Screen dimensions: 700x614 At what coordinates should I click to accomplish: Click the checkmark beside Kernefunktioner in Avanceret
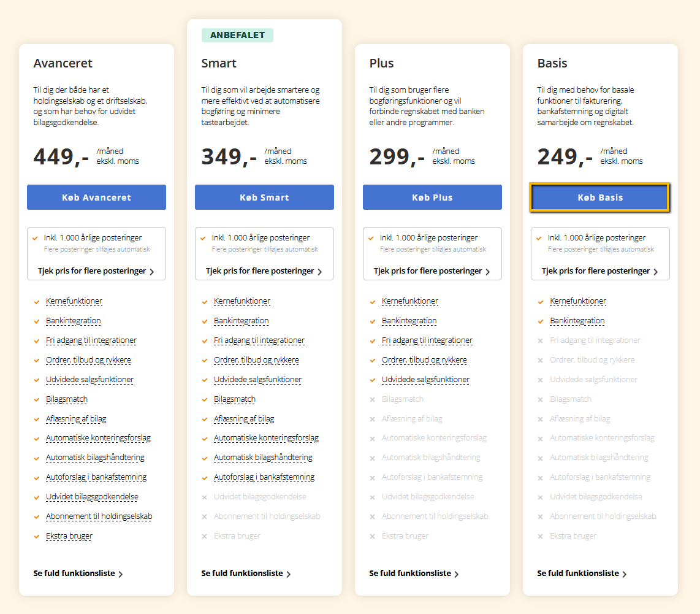click(x=37, y=302)
